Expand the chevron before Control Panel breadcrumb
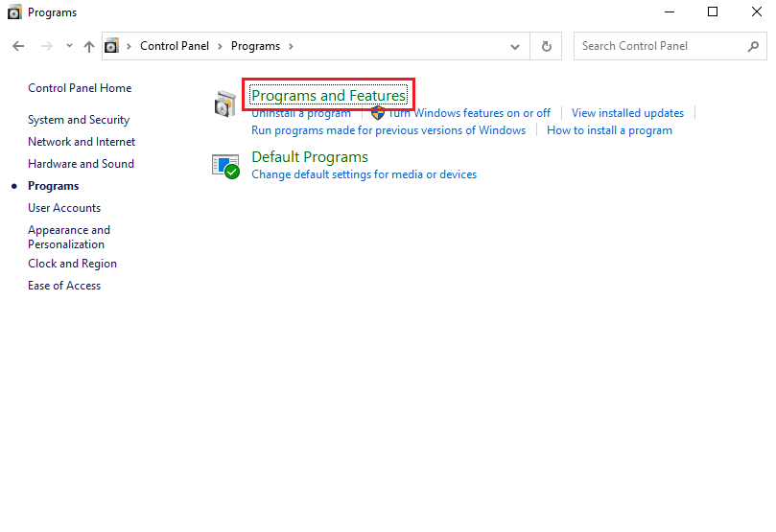The image size is (776, 532). coord(129,46)
